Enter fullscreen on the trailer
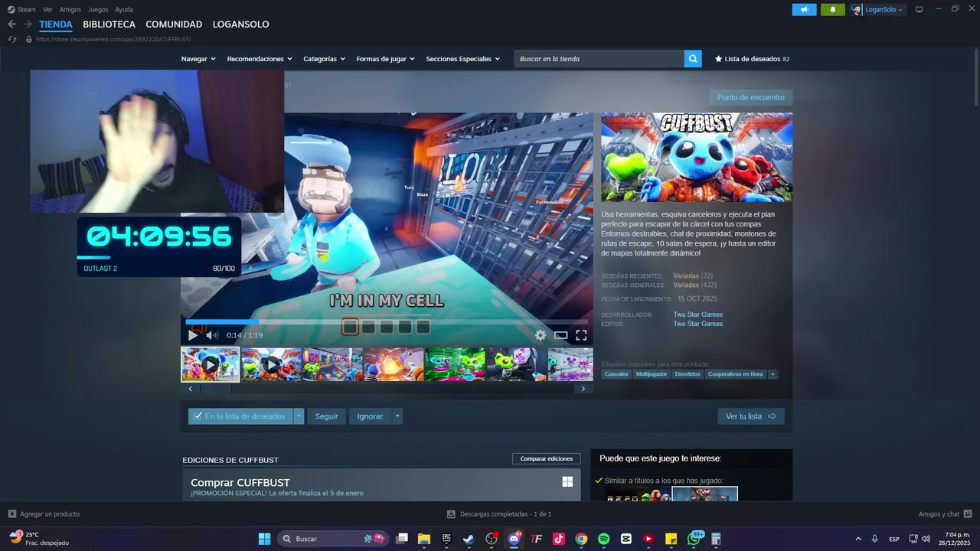Screen dimensions: 980x551 (581, 335)
